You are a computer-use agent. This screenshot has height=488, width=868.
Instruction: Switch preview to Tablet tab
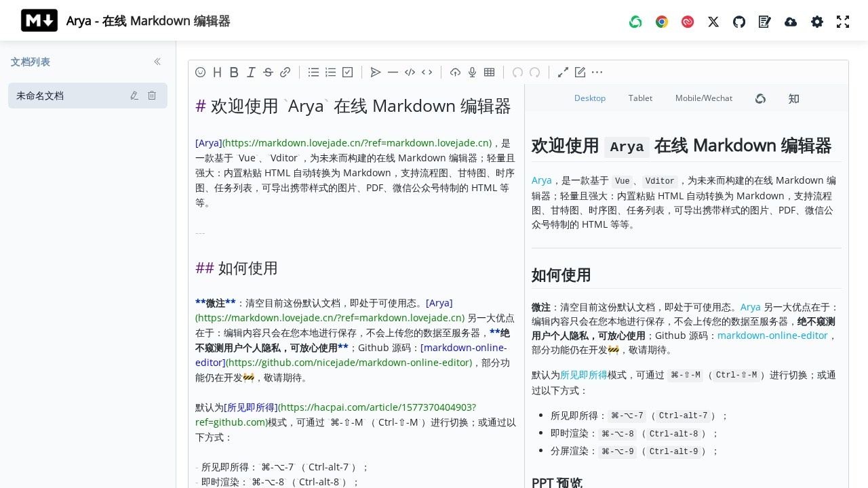640,98
